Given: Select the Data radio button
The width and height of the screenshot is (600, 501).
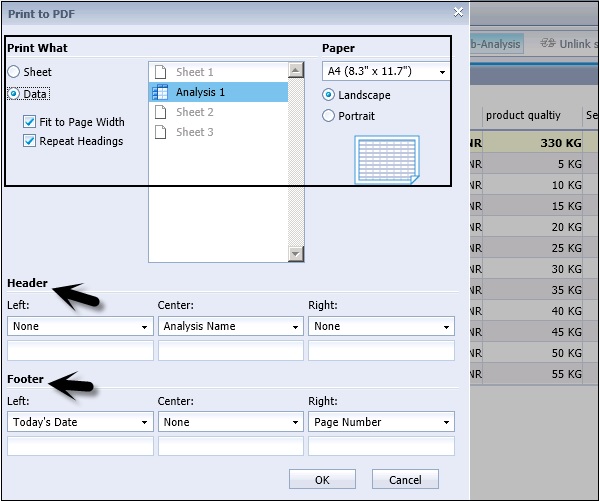Looking at the screenshot, I should (13, 93).
